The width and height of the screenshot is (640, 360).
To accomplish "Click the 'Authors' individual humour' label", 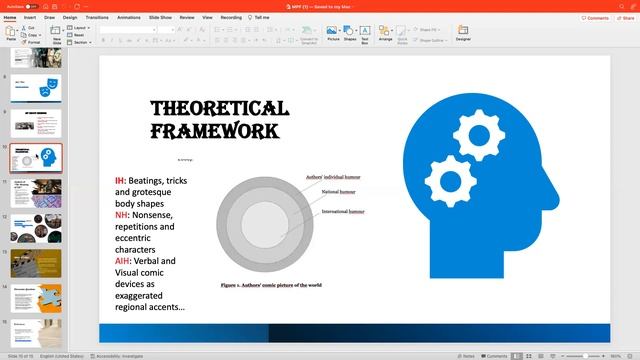I will pos(333,177).
